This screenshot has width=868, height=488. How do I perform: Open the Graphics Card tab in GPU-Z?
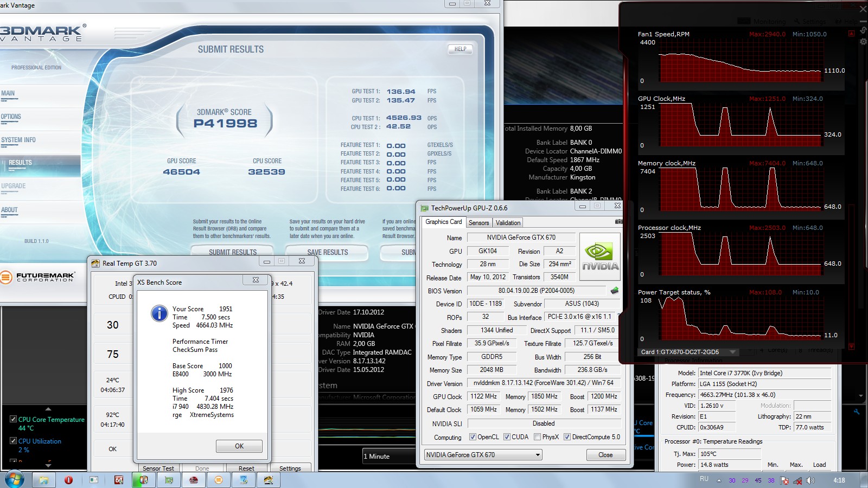(x=444, y=222)
